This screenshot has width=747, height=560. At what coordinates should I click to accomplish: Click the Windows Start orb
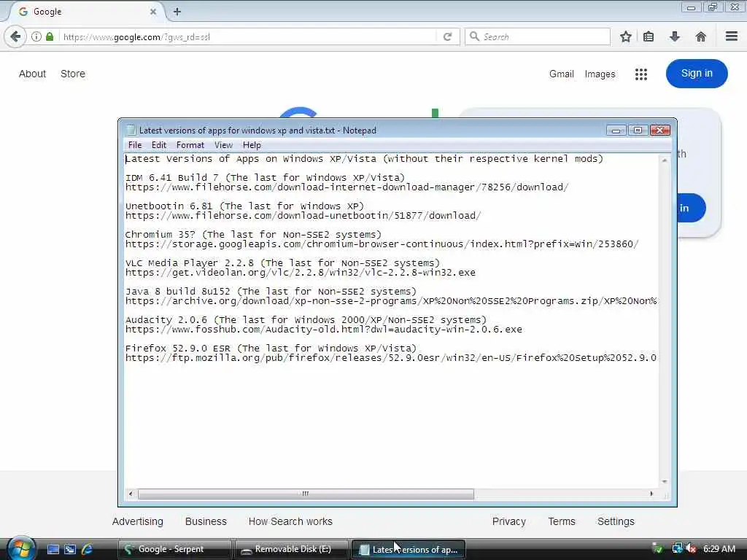(x=20, y=548)
